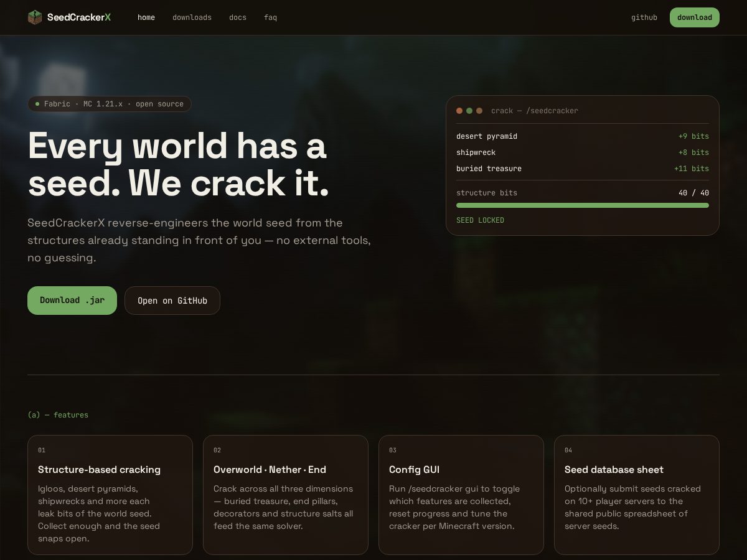Click the '04' card number
Screen dimensions: 747x560
point(568,450)
